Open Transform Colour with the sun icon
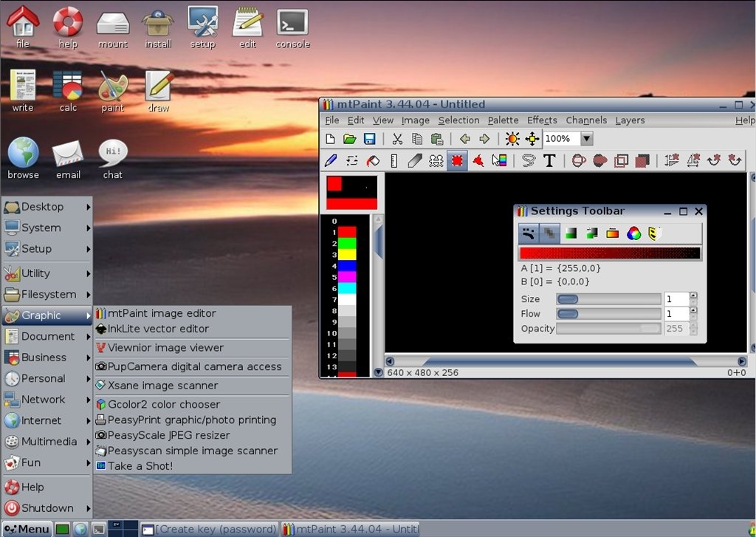756x537 pixels. pyautogui.click(x=512, y=139)
